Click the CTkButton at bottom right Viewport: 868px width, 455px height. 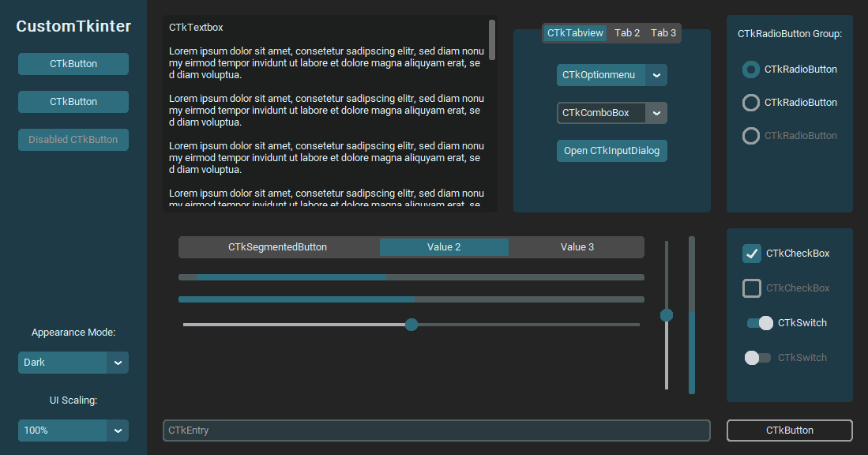[x=789, y=430]
